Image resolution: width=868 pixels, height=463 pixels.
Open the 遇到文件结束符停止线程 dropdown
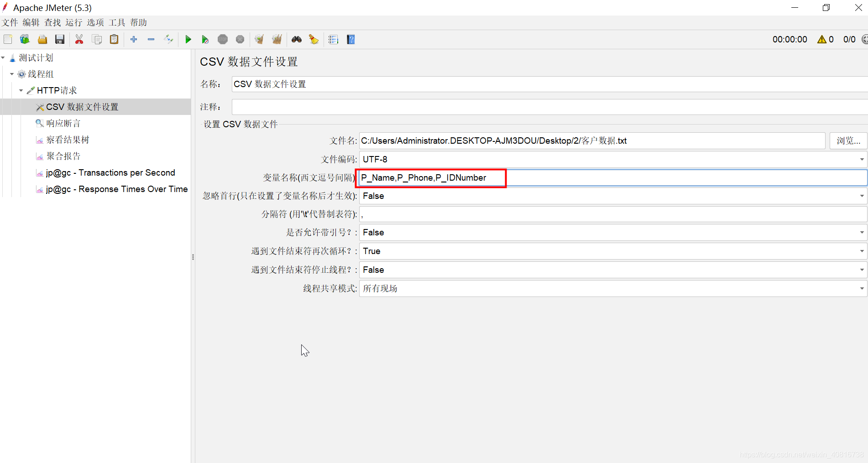pos(613,270)
